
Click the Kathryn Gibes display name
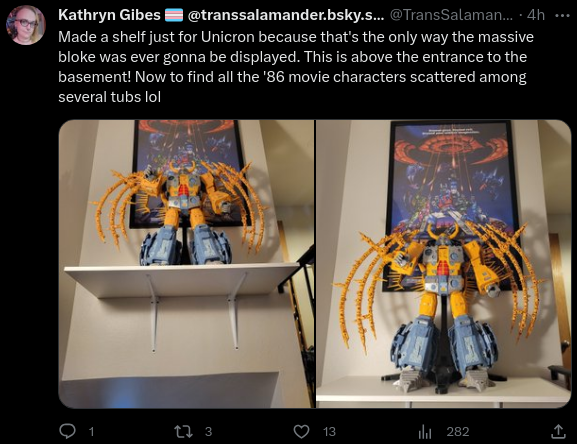point(109,15)
